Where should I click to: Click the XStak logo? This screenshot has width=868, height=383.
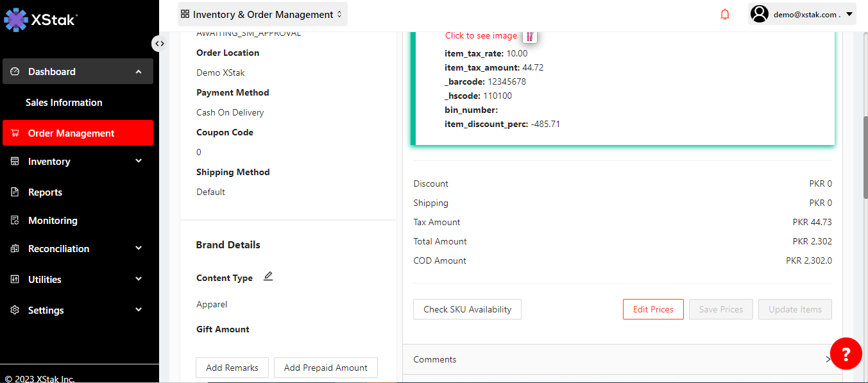pyautogui.click(x=41, y=19)
